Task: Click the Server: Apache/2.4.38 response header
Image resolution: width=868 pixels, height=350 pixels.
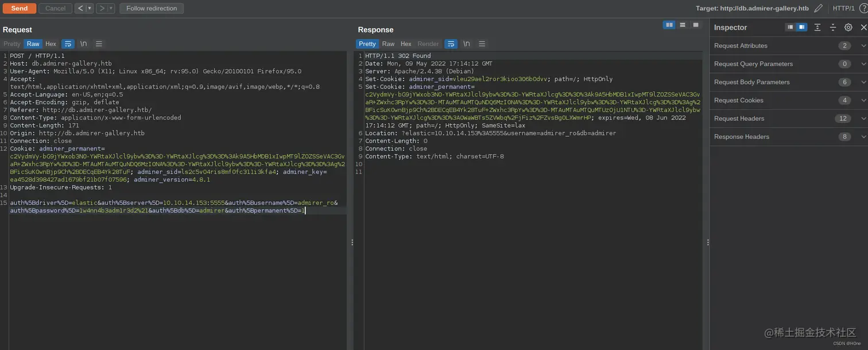Action: (x=420, y=71)
